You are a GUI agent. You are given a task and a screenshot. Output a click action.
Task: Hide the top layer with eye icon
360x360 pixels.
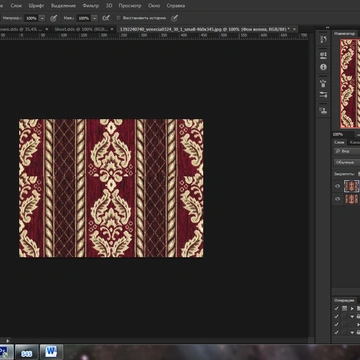pos(337,186)
